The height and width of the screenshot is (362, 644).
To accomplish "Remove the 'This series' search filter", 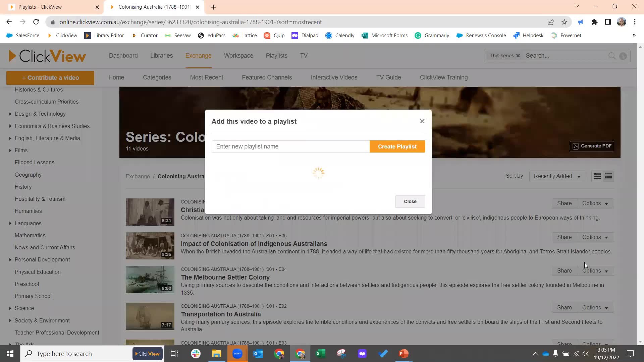I will point(518,56).
